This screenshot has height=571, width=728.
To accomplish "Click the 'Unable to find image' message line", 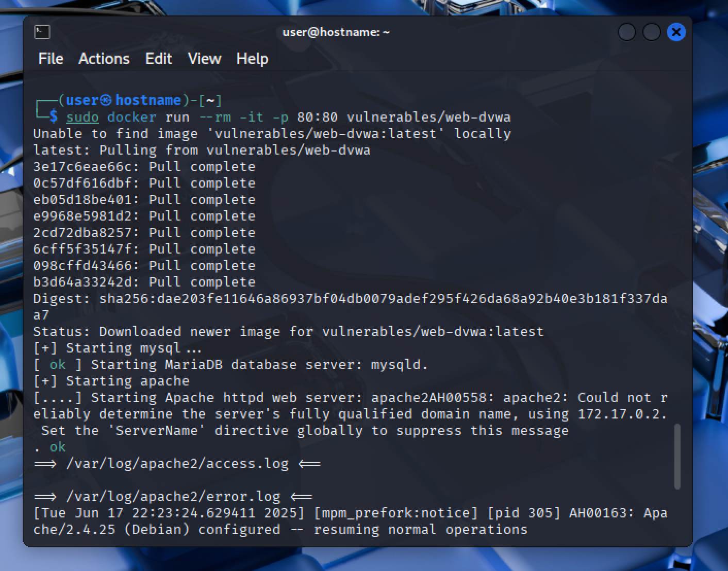I will 272,133.
